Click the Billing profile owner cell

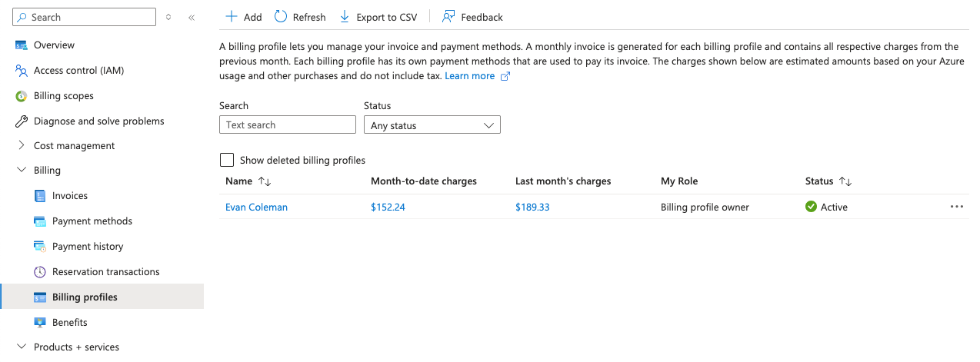tap(705, 207)
